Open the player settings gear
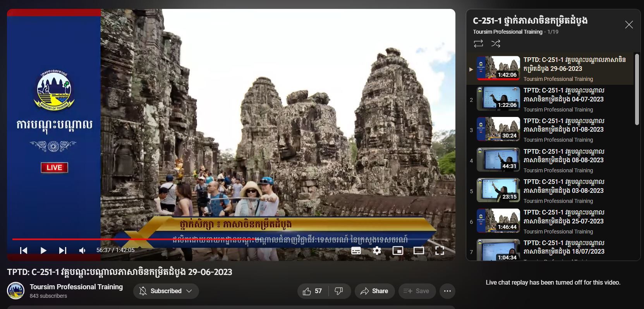 click(x=377, y=251)
